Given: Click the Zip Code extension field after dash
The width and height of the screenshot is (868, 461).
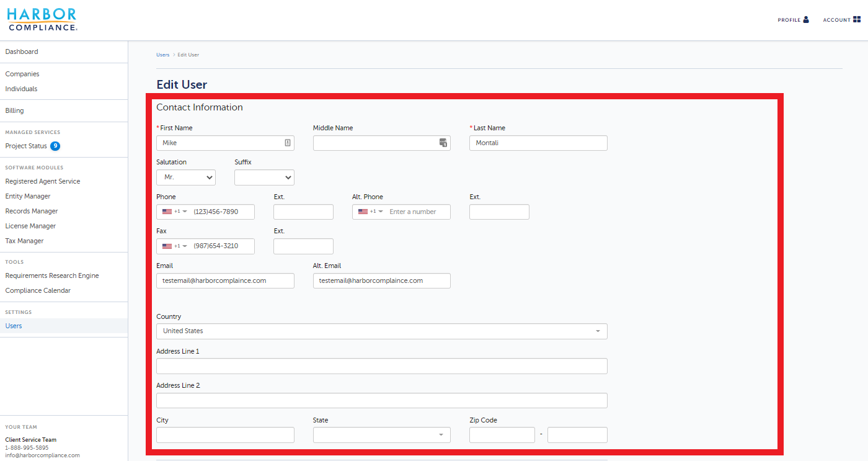Looking at the screenshot, I should click(577, 435).
